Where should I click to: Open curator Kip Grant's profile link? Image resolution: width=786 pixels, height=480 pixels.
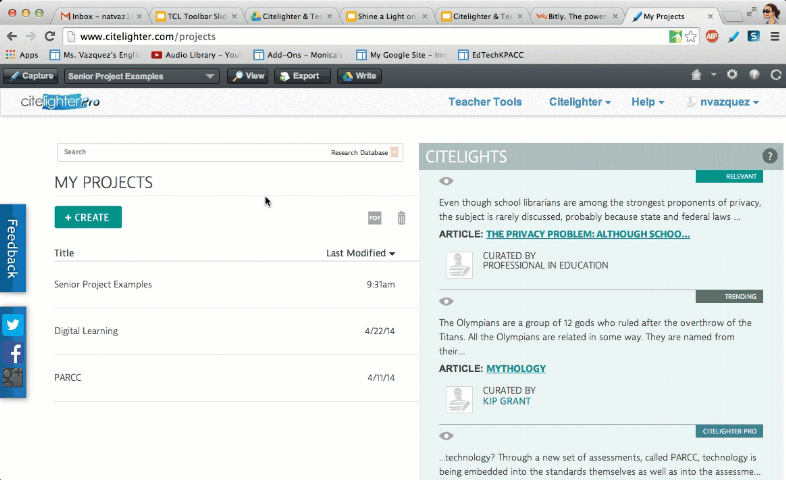(506, 401)
